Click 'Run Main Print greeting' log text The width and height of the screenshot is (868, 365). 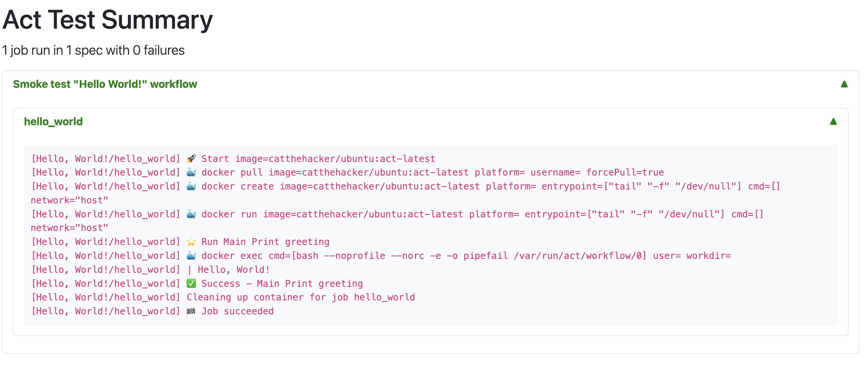pos(265,242)
